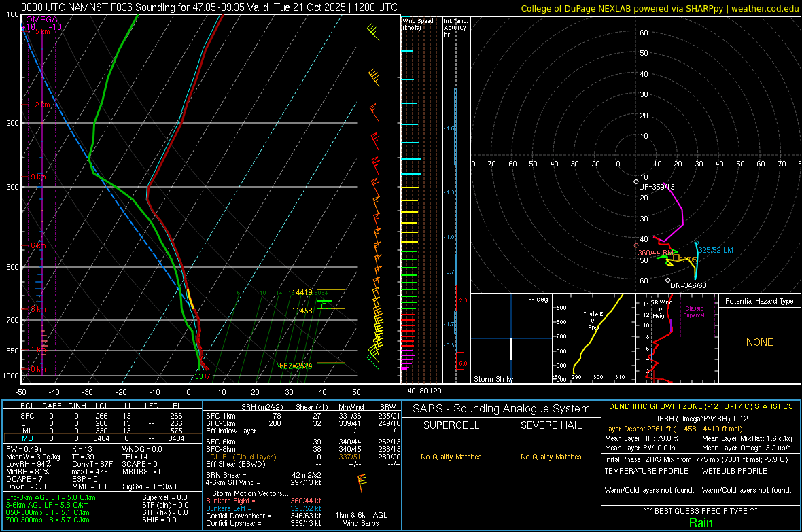Screen dimensions: 802x532
Task: Click the FRZ=2524' freezing level label
Action: point(296,366)
